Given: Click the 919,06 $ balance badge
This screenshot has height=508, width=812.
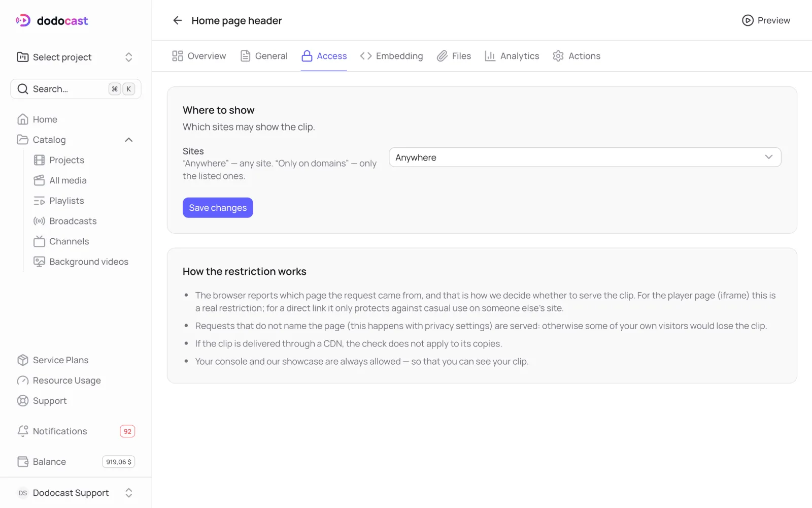Looking at the screenshot, I should (119, 462).
